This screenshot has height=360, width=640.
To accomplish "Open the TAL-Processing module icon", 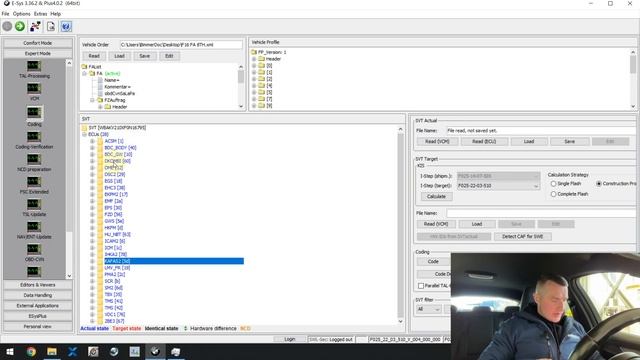I will point(34,66).
